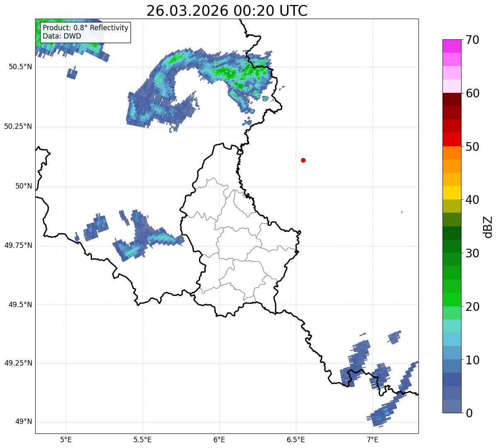The width and height of the screenshot is (498, 448).
Task: Click the 49.5°N latitude label
Action: [20, 305]
